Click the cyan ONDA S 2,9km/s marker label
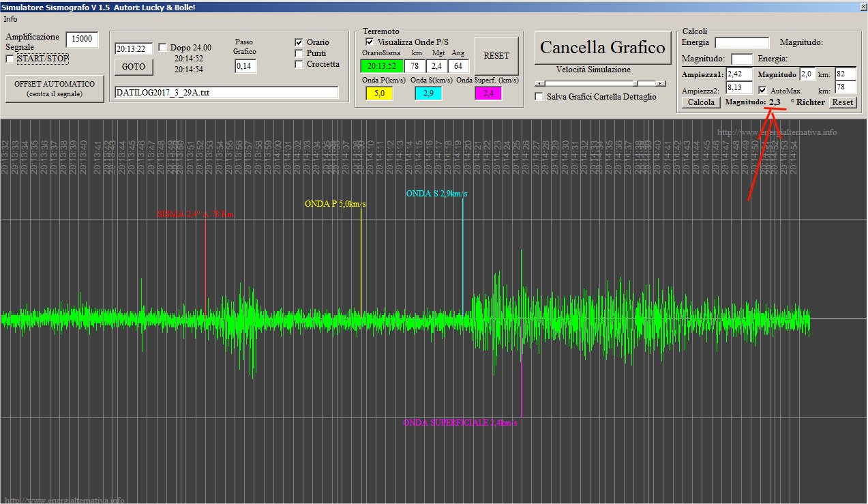This screenshot has width=868, height=504. click(436, 194)
